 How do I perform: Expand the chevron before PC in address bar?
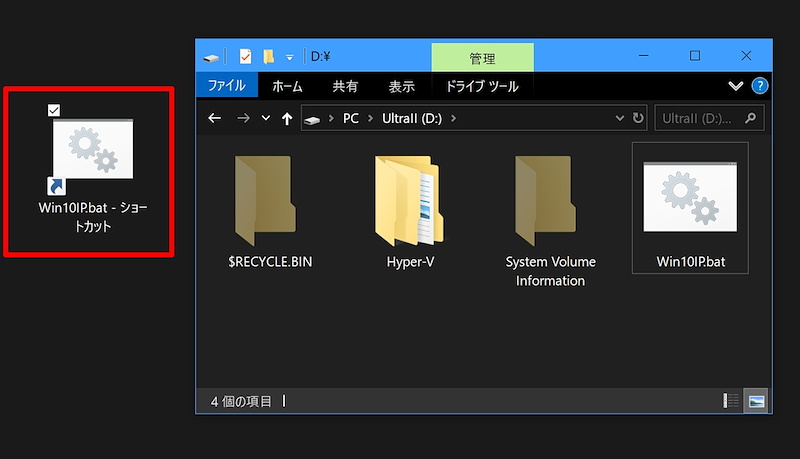tap(331, 119)
